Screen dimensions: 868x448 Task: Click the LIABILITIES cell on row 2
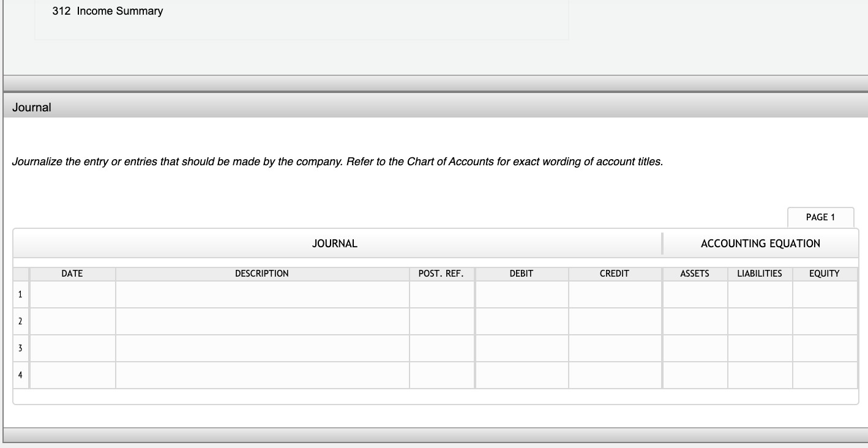click(758, 321)
